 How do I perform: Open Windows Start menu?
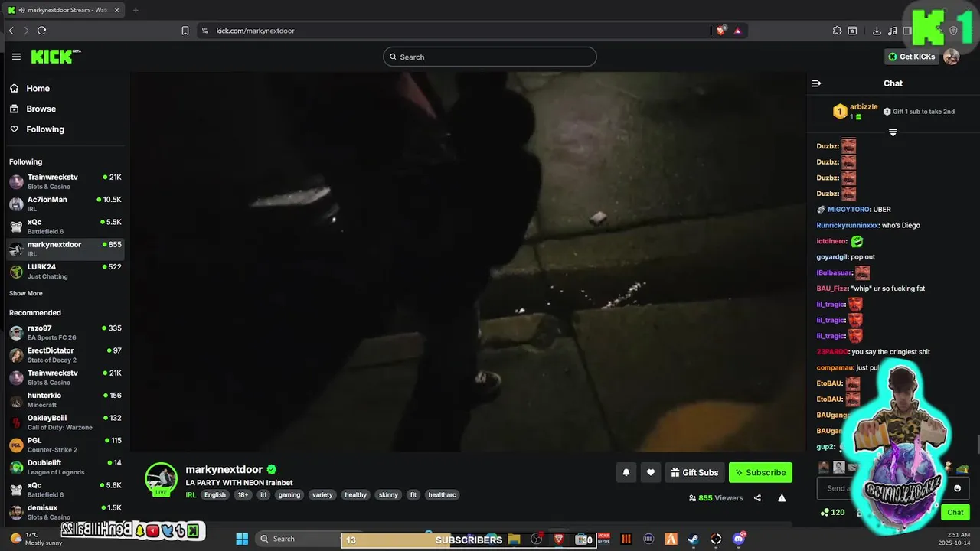coord(242,539)
